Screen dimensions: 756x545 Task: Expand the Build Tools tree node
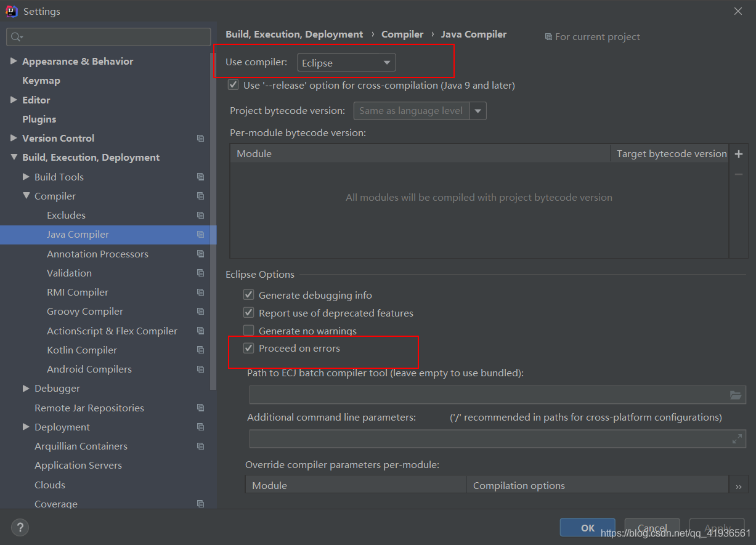[26, 177]
